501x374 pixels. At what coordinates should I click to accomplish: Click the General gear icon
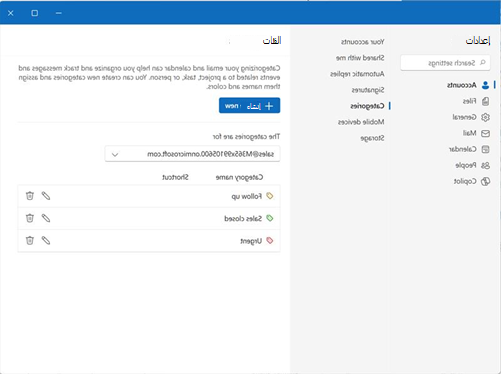(485, 117)
